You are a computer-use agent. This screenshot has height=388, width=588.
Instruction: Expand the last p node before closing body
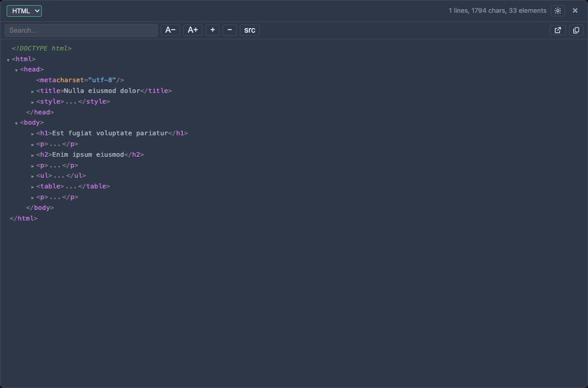[33, 198]
